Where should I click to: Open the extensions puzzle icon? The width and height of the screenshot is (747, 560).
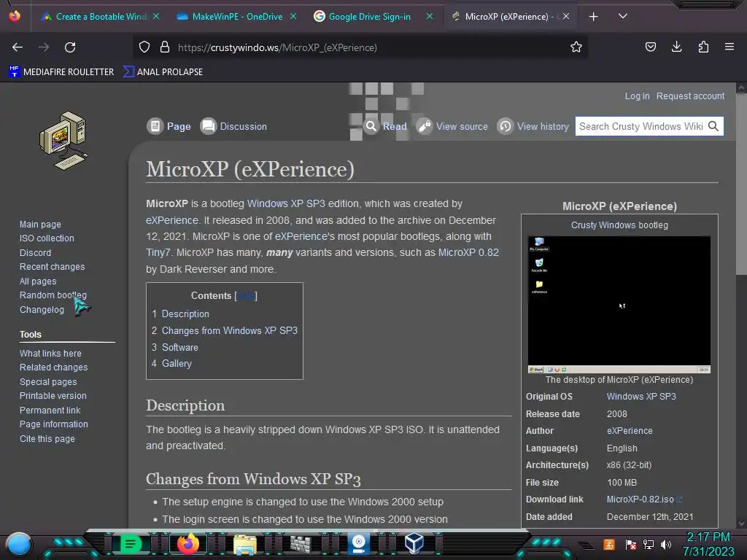click(703, 47)
